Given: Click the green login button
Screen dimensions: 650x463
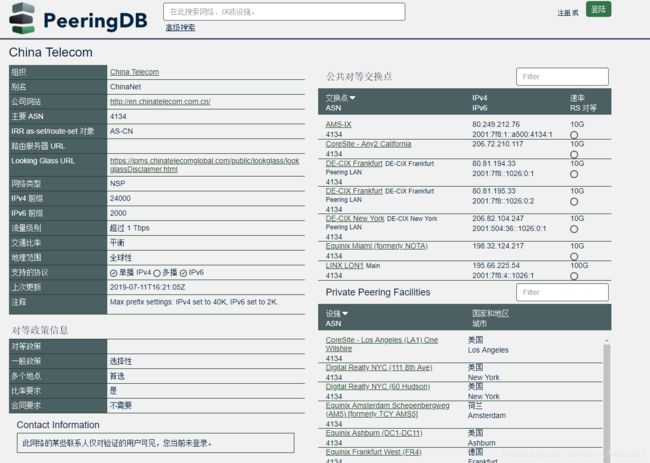Looking at the screenshot, I should (x=598, y=9).
